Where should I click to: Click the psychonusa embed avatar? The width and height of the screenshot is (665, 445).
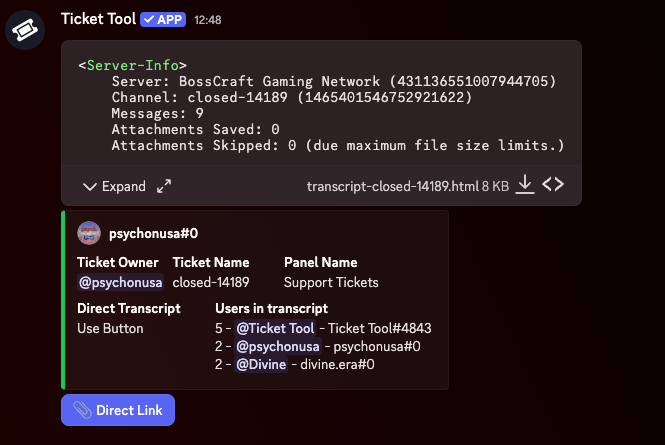(89, 232)
